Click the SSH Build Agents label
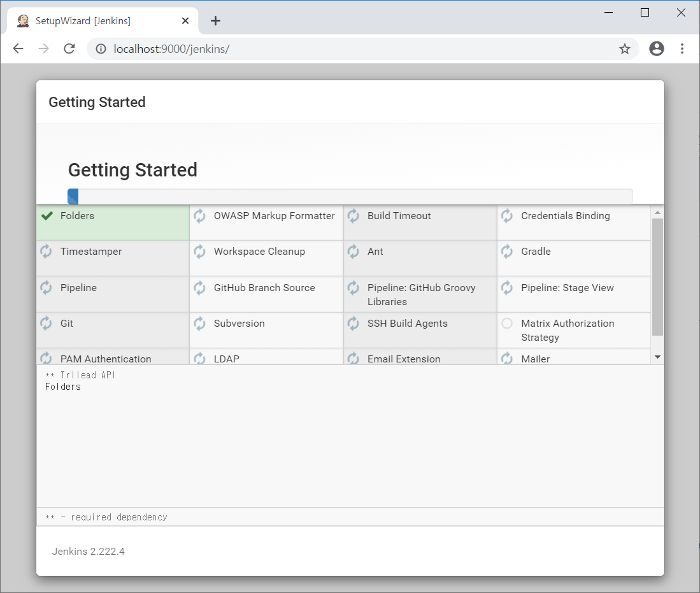Screen dimensions: 700x593 407,324
